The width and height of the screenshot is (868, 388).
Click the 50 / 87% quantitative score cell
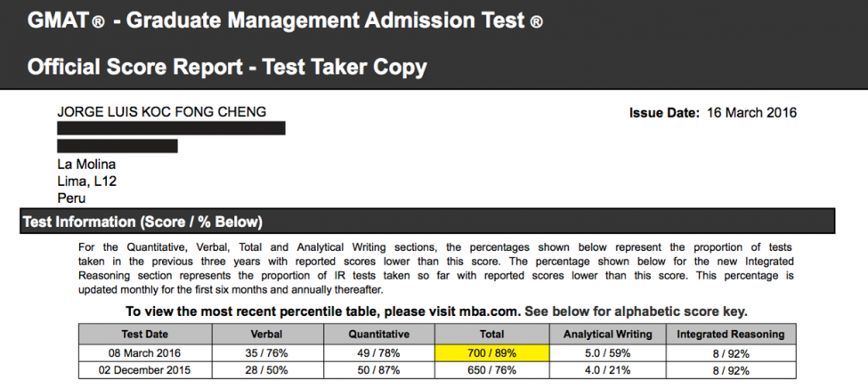(x=377, y=369)
